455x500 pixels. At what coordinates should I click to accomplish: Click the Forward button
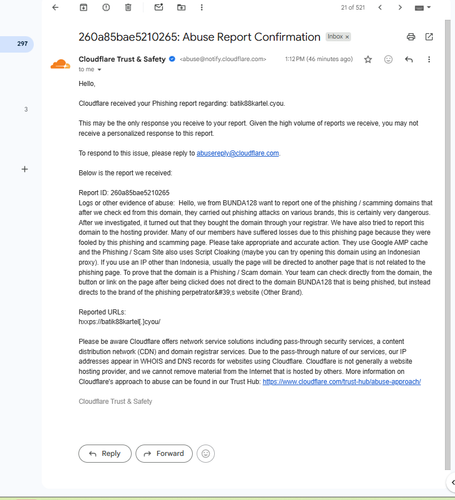(x=164, y=453)
